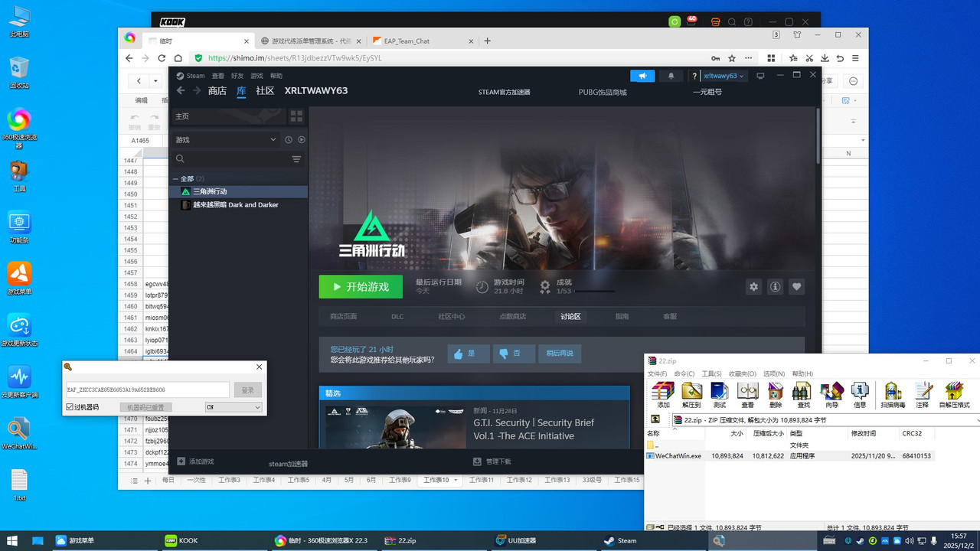The width and height of the screenshot is (980, 551).
Task: Select 越来越黑暗 Dark and Darker in the game list
Action: click(x=238, y=205)
